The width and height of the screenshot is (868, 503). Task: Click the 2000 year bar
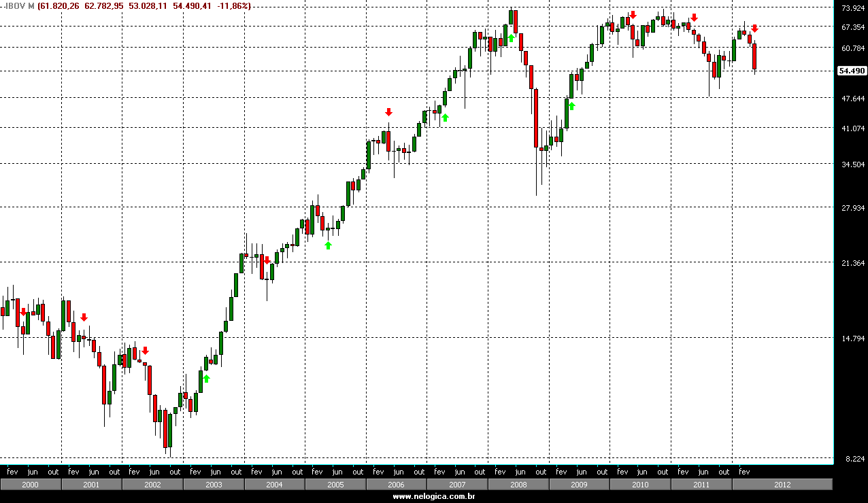tap(31, 485)
